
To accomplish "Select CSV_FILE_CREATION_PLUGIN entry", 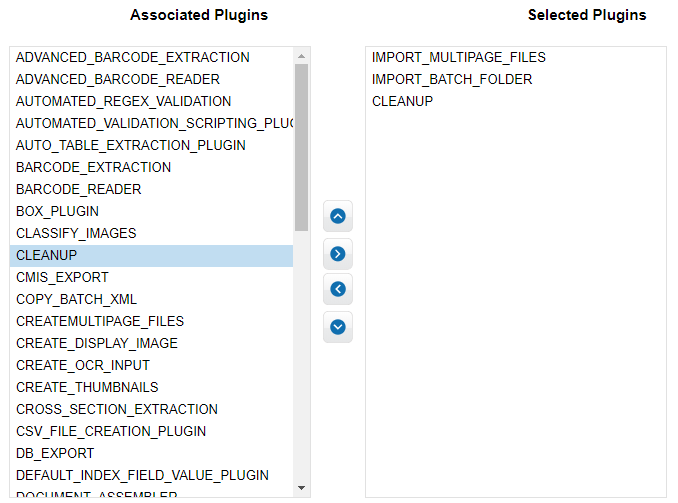I will pos(151,431).
